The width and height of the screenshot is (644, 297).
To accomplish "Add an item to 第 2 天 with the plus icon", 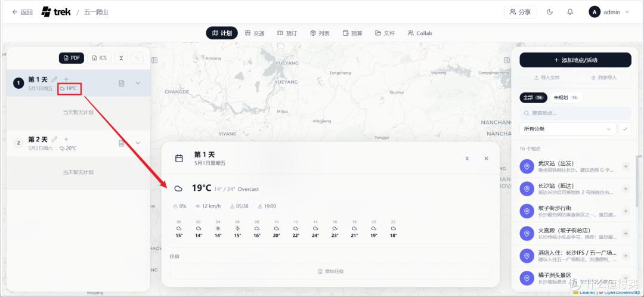I will click(66, 140).
